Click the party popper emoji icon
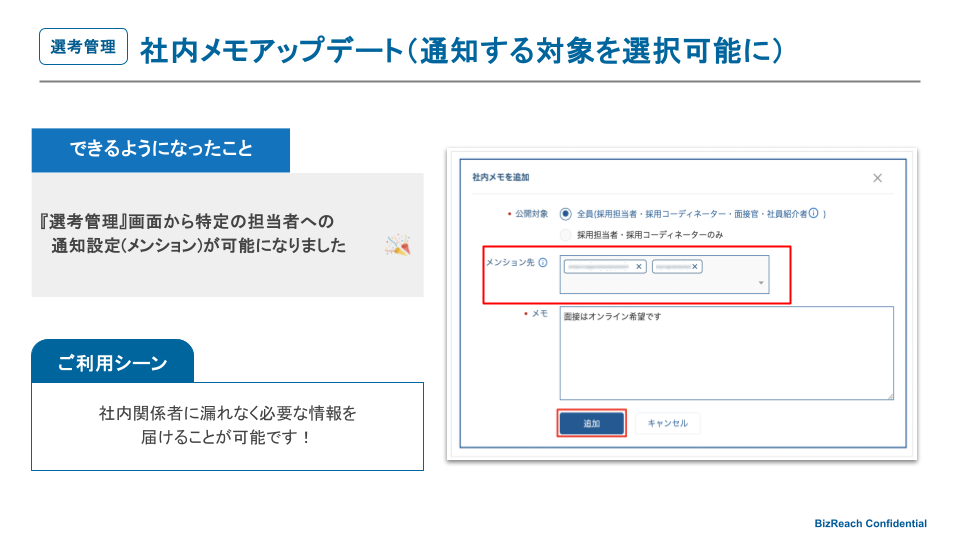960x540 pixels. [x=397, y=246]
